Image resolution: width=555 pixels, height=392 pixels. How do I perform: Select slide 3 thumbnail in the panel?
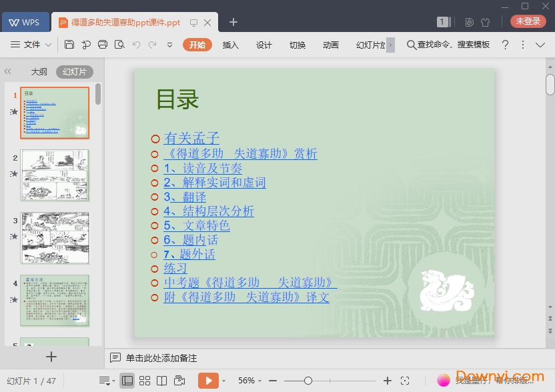[55, 238]
